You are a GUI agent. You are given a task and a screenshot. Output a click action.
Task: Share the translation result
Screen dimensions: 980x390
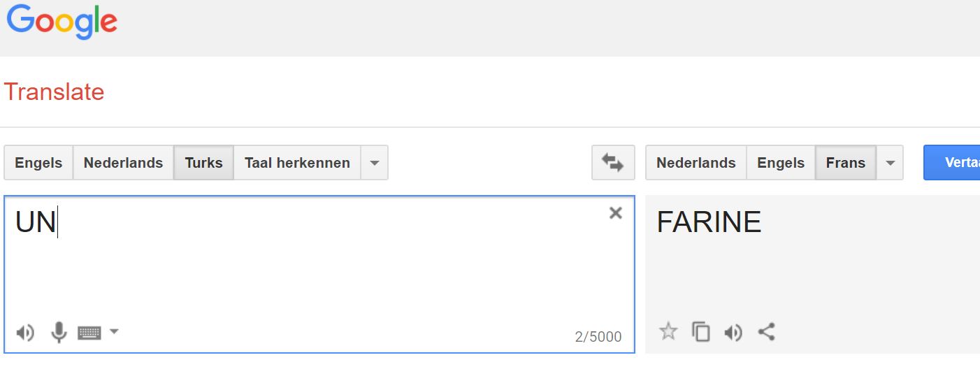coord(767,331)
